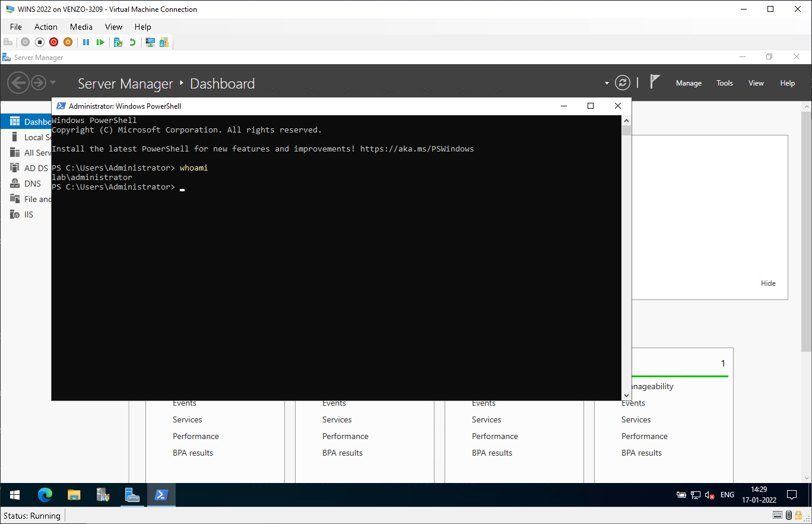Open the navigation history dropdown beside forward arrow
The image size is (812, 524).
(53, 83)
